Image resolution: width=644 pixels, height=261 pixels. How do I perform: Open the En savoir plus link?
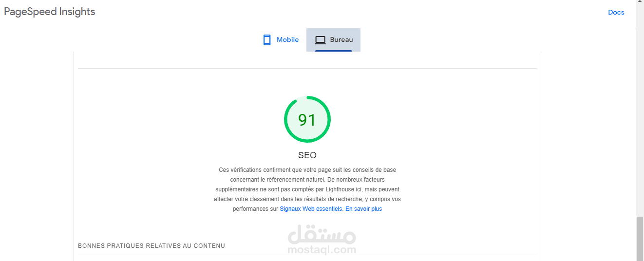pyautogui.click(x=363, y=209)
